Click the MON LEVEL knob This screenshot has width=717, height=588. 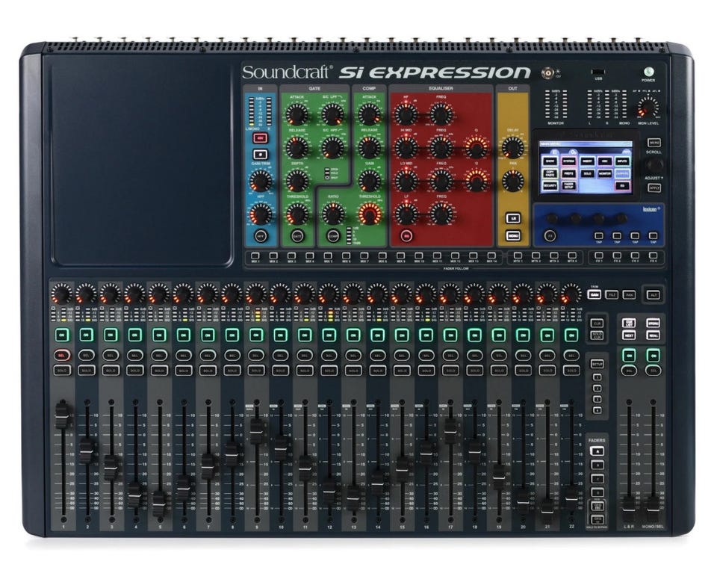(648, 107)
